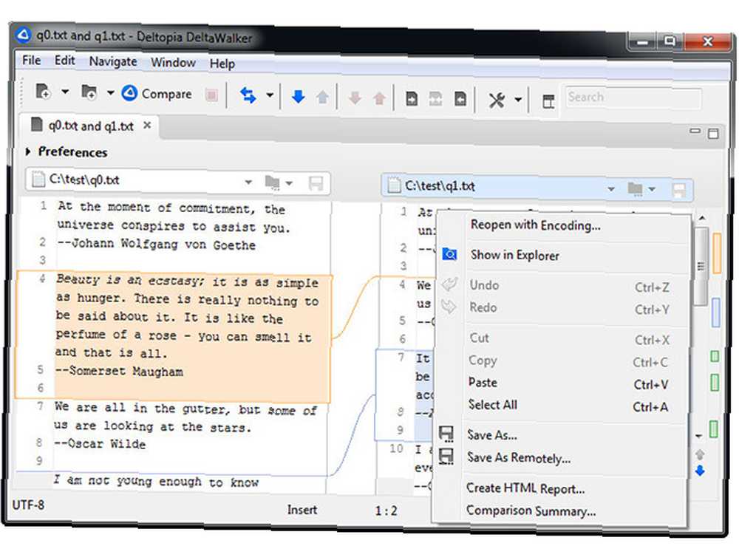Click the right pane scrollbar up arrow
Image resolution: width=739 pixels, height=560 pixels.
point(702,218)
